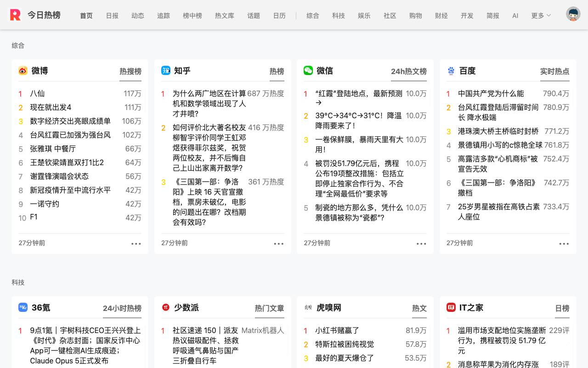Open the 虎嗅网 card title link

click(329, 307)
